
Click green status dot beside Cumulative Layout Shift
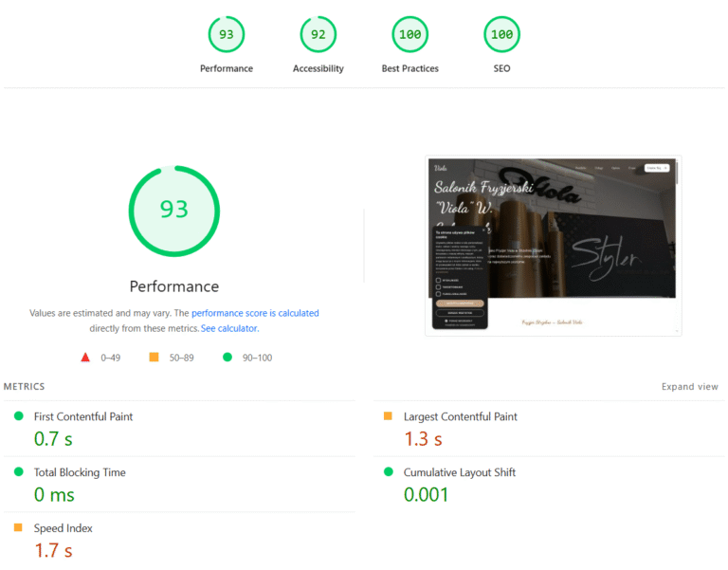(x=388, y=472)
